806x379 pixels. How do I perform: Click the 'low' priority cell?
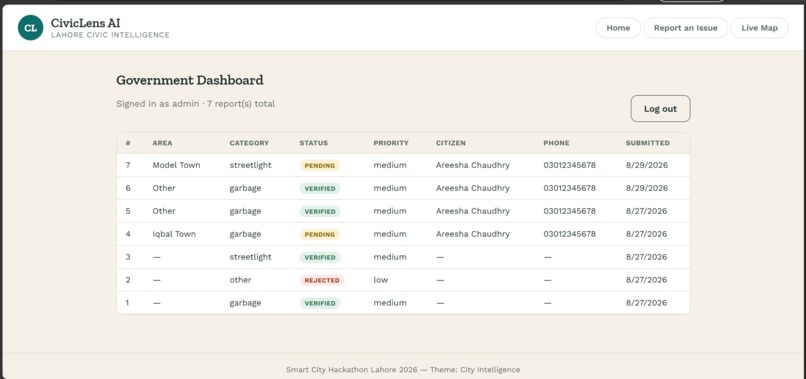(x=380, y=280)
